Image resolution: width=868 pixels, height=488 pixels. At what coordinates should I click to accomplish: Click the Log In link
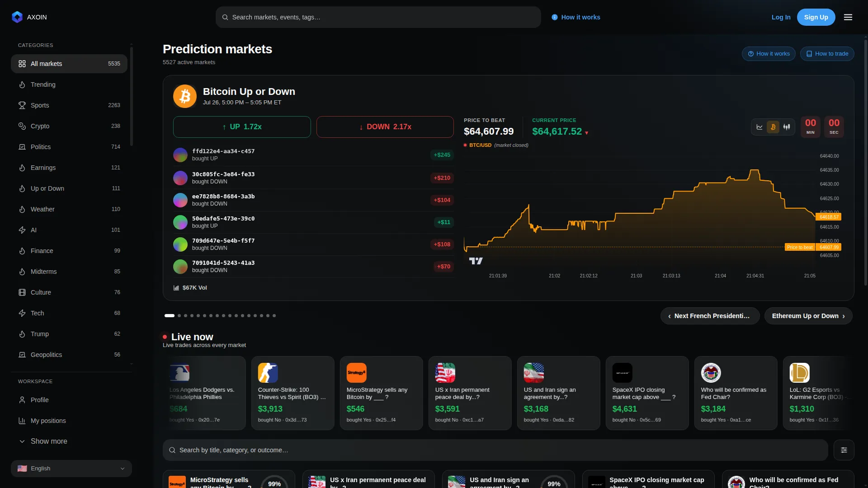pos(781,17)
